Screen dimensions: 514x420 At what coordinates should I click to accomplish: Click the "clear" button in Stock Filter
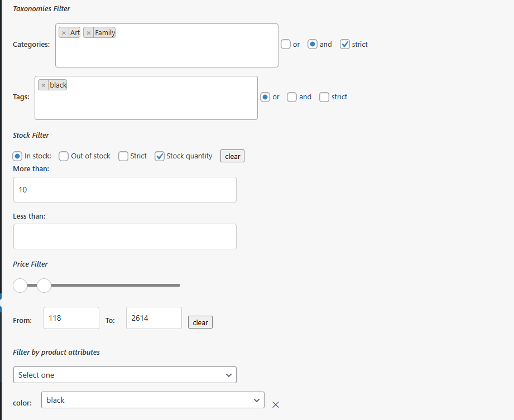click(x=232, y=156)
